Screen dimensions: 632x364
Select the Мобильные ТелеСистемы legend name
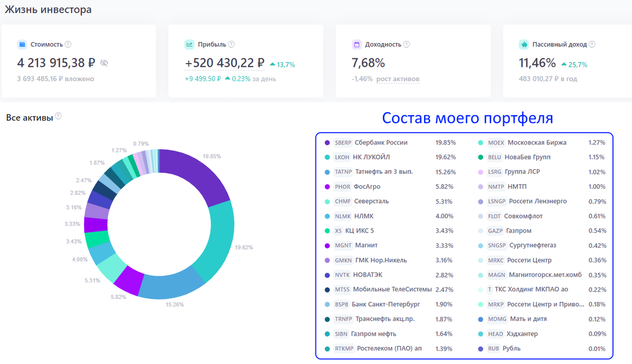(x=392, y=290)
